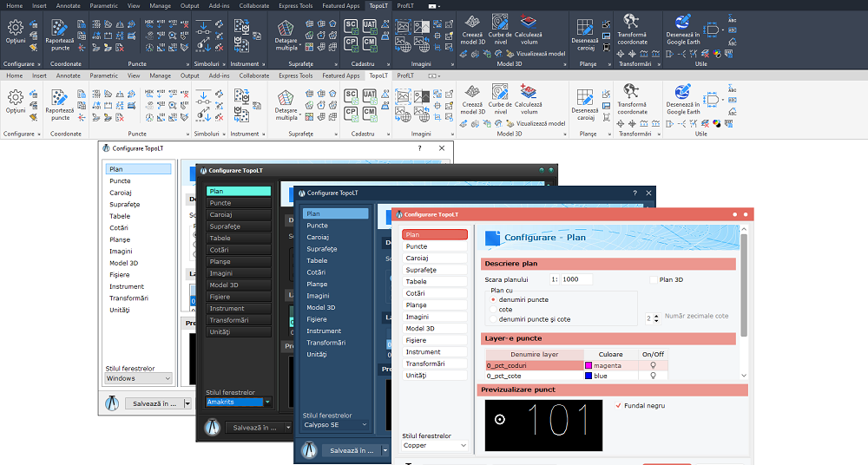Click Transformă coordonate in light ribbon

[632, 100]
